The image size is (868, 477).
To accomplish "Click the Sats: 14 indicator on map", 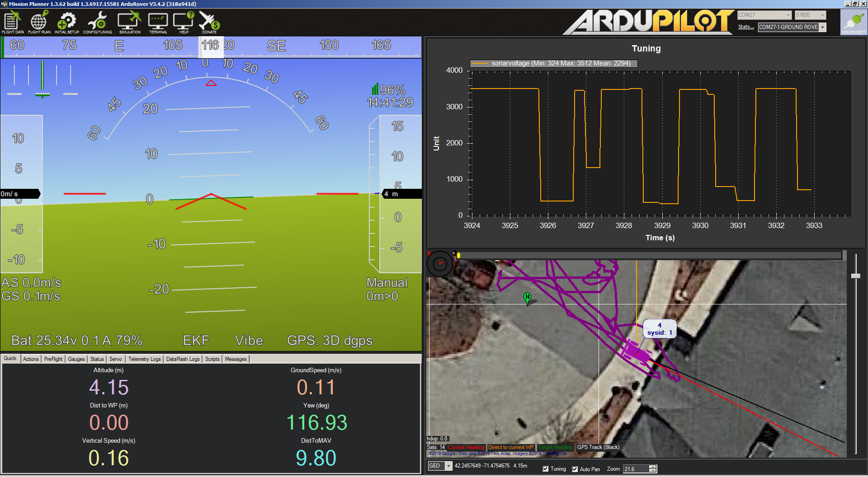I will 436,447.
